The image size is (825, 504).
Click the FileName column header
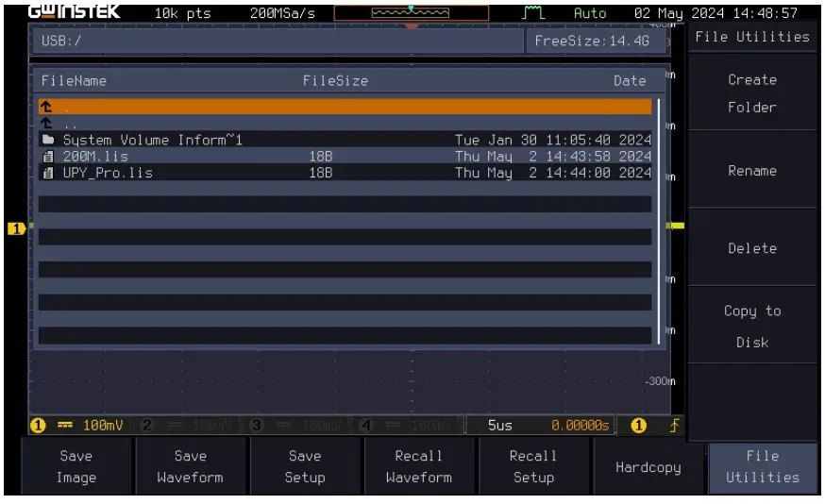(x=74, y=80)
